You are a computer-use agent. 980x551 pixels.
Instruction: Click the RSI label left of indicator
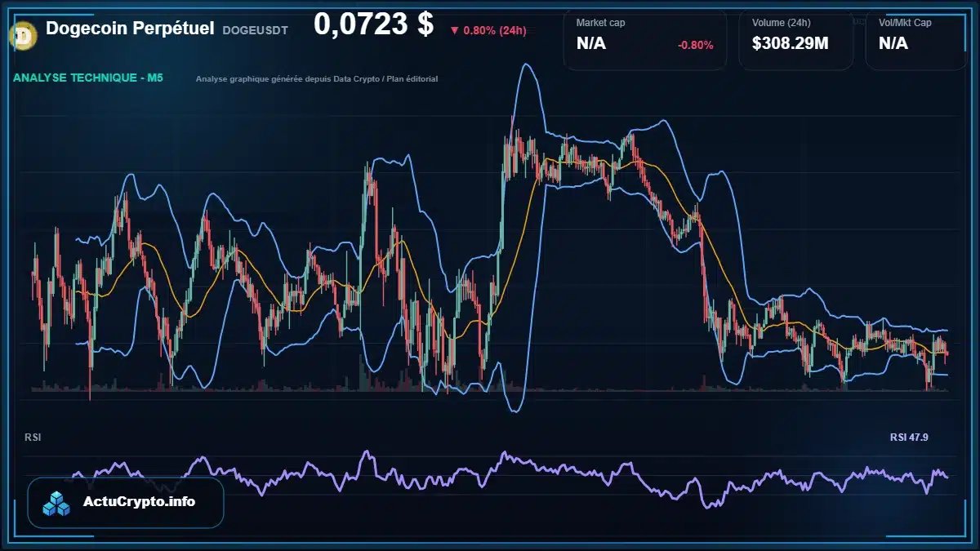(x=33, y=438)
